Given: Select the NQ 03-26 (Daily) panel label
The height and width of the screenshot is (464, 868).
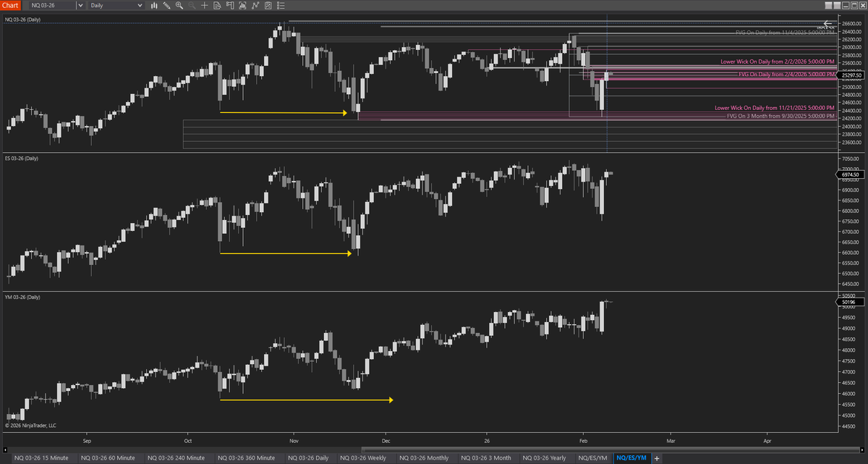Looking at the screenshot, I should pyautogui.click(x=23, y=20).
